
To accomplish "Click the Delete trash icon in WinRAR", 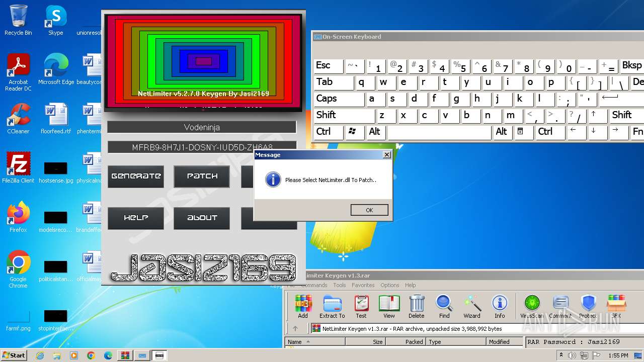I will click(417, 306).
